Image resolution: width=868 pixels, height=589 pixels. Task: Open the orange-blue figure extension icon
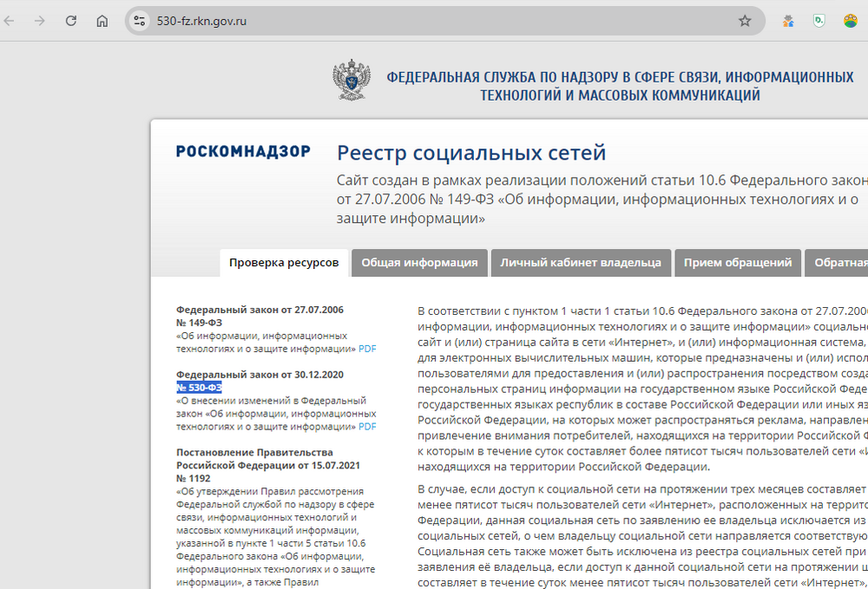pyautogui.click(x=788, y=21)
